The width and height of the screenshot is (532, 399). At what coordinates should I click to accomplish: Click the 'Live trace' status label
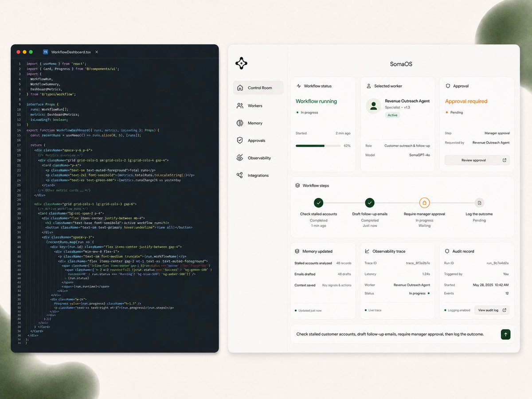[x=375, y=310]
